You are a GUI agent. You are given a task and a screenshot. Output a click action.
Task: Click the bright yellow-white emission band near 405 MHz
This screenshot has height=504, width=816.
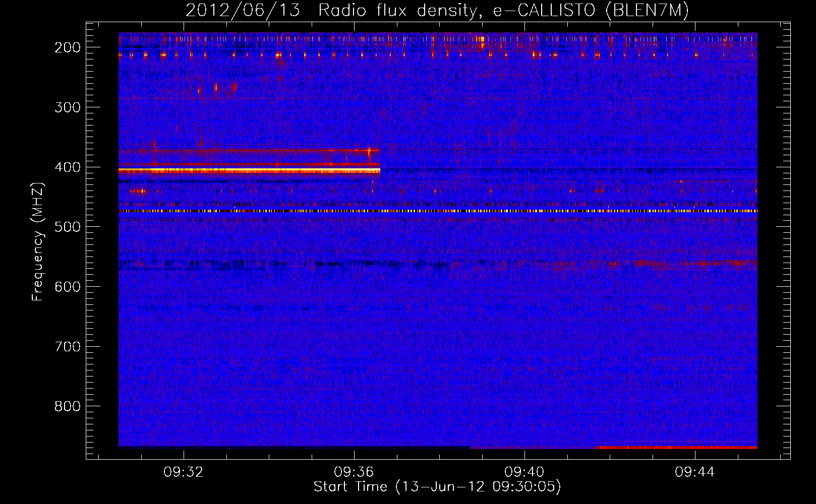tap(249, 171)
